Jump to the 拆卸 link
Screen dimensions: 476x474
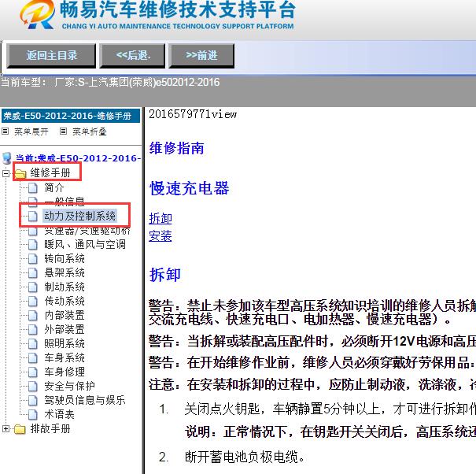coord(161,218)
